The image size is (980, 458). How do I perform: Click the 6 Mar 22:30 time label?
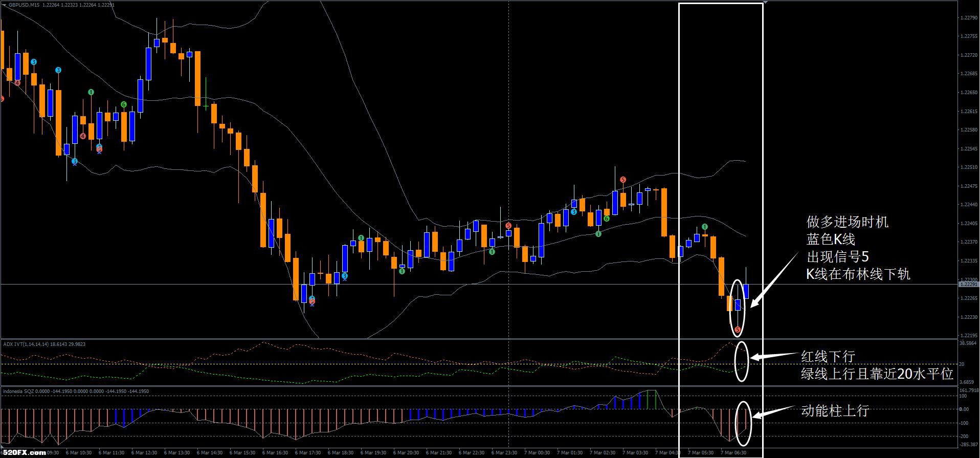(472, 453)
